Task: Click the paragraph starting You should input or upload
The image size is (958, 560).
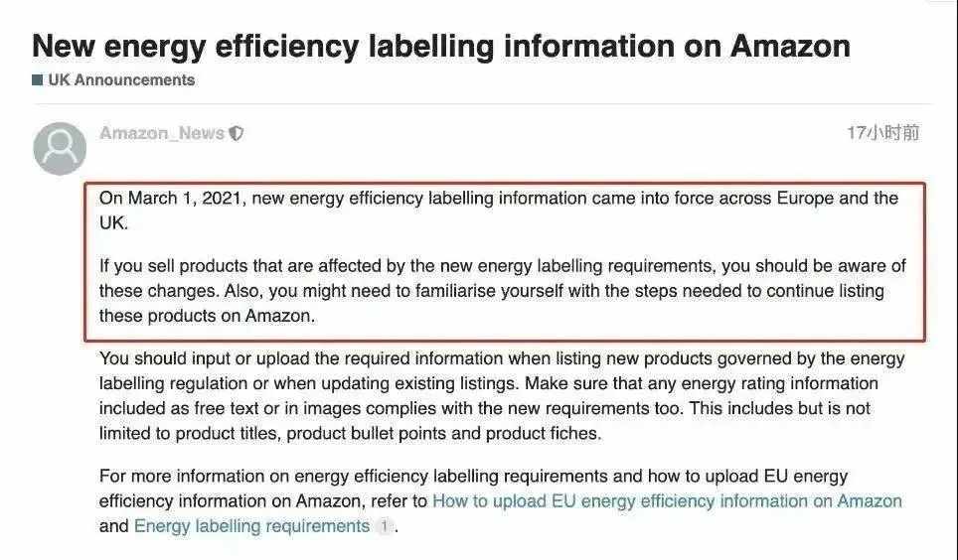Action: click(502, 396)
